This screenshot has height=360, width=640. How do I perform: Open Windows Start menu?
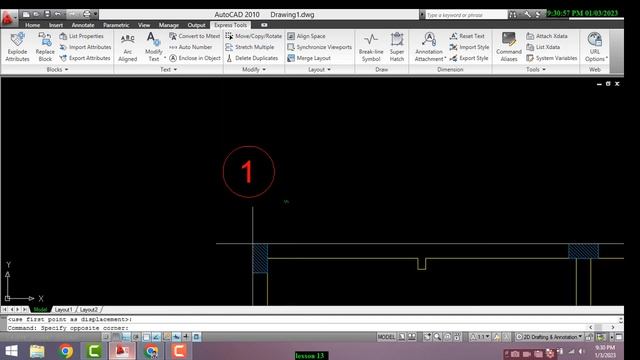11,351
